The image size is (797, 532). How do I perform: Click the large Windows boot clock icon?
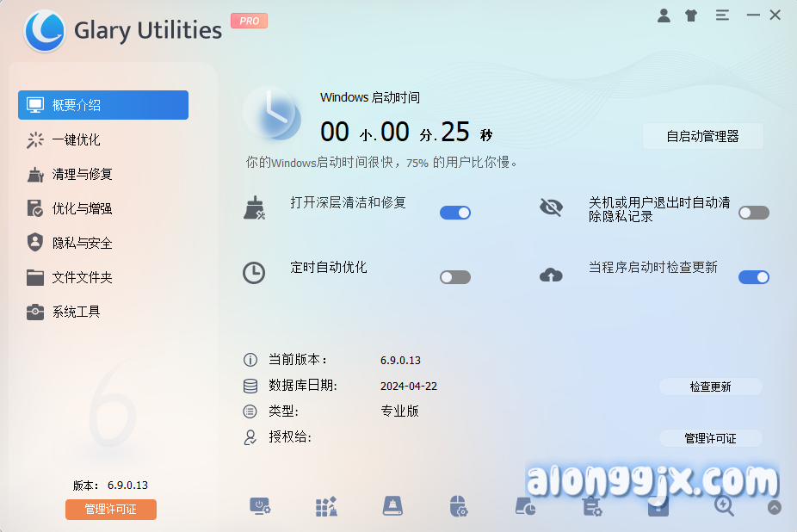(x=273, y=114)
